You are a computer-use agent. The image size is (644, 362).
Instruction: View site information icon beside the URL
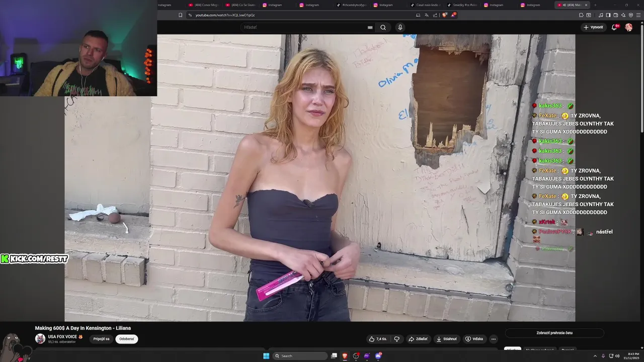(190, 15)
